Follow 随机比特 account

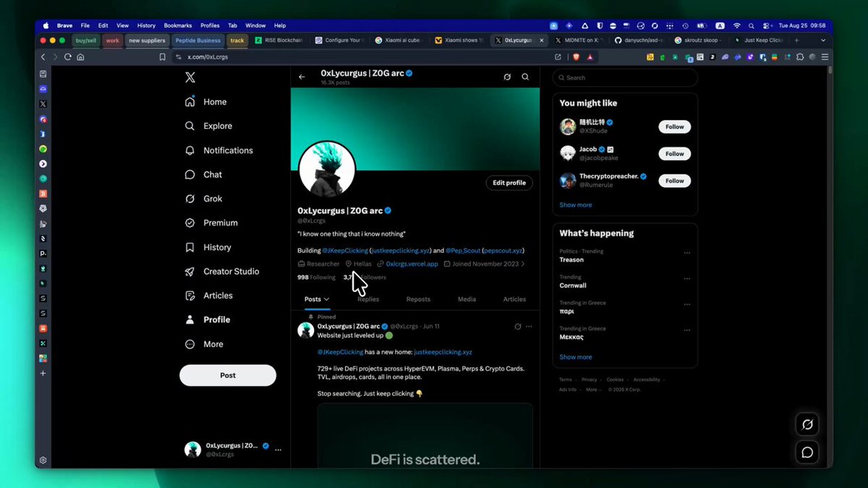(675, 127)
